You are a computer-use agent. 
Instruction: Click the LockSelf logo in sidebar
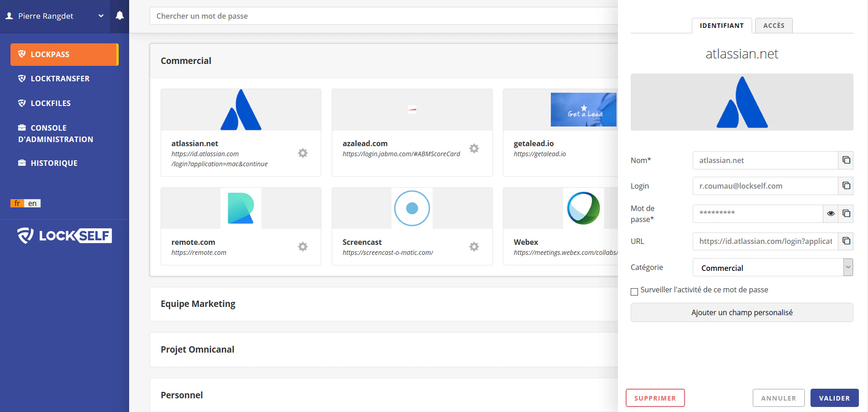point(64,236)
